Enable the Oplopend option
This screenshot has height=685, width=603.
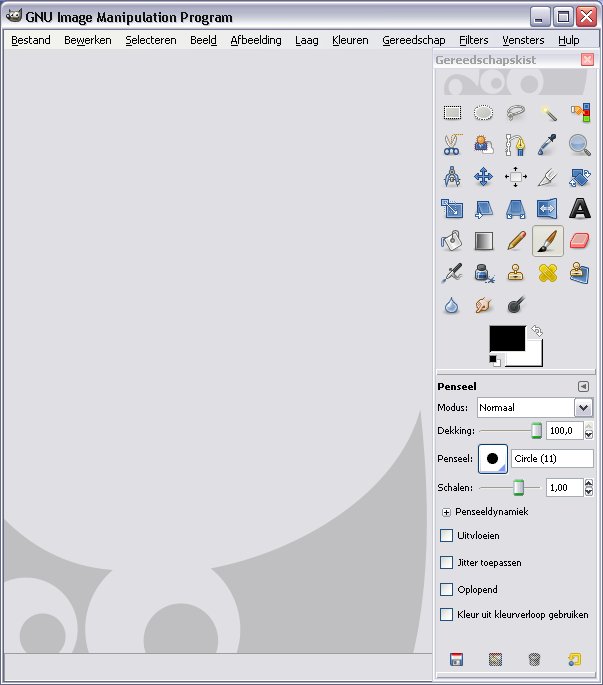[447, 590]
